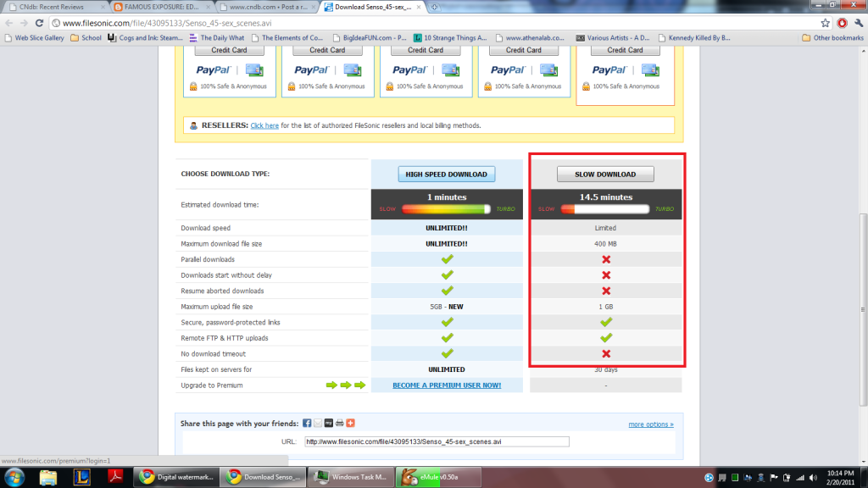Click the red X for Resume aborted downloads
Viewport: 868px width, 488px height.
(x=606, y=291)
